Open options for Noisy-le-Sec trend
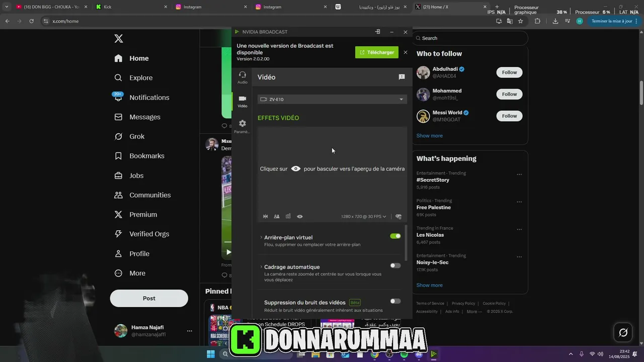Image resolution: width=644 pixels, height=362 pixels. (x=519, y=257)
